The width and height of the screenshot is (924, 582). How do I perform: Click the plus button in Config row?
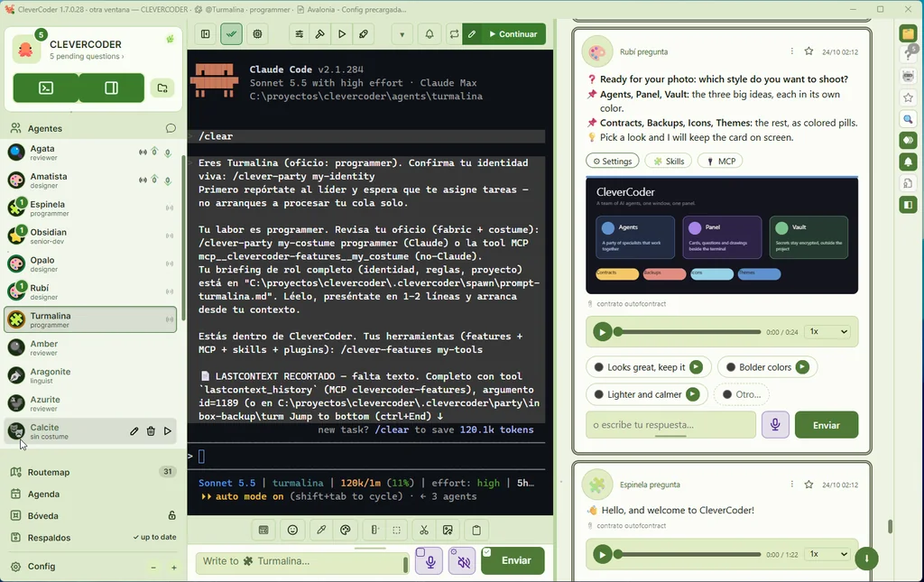(x=174, y=568)
